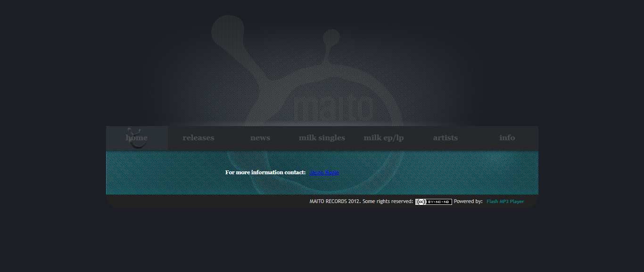The width and height of the screenshot is (644, 272).
Task: Switch to the milk singles tab
Action: (x=322, y=138)
